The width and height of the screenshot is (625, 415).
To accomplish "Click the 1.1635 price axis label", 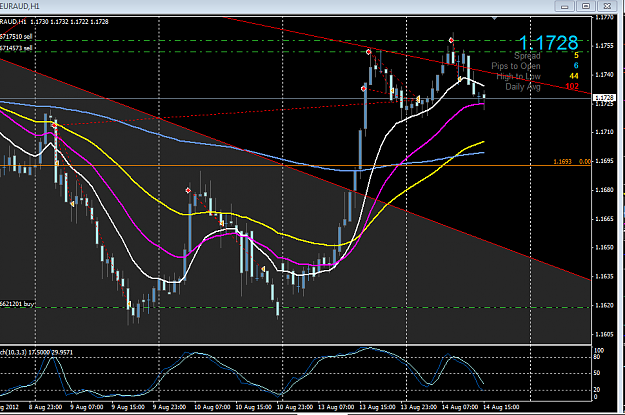I will [x=604, y=276].
